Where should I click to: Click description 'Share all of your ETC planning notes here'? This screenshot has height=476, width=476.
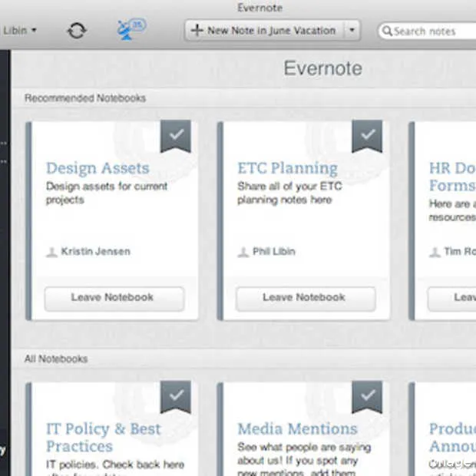tap(290, 193)
